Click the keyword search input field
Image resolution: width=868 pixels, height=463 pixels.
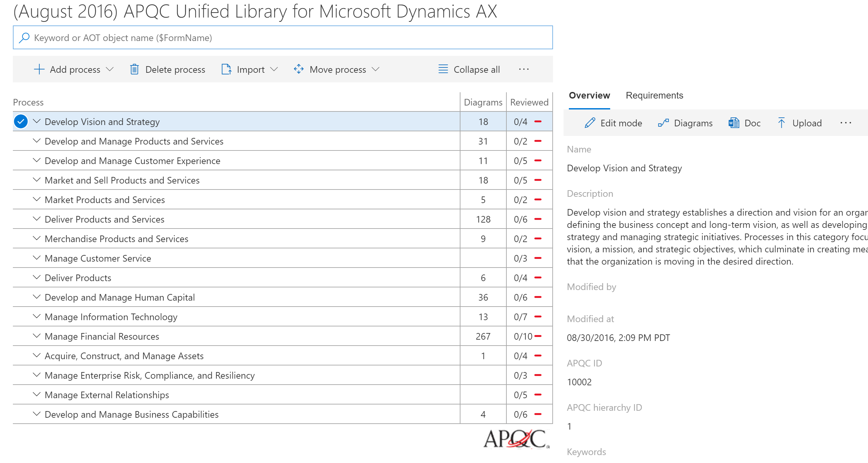click(x=281, y=37)
